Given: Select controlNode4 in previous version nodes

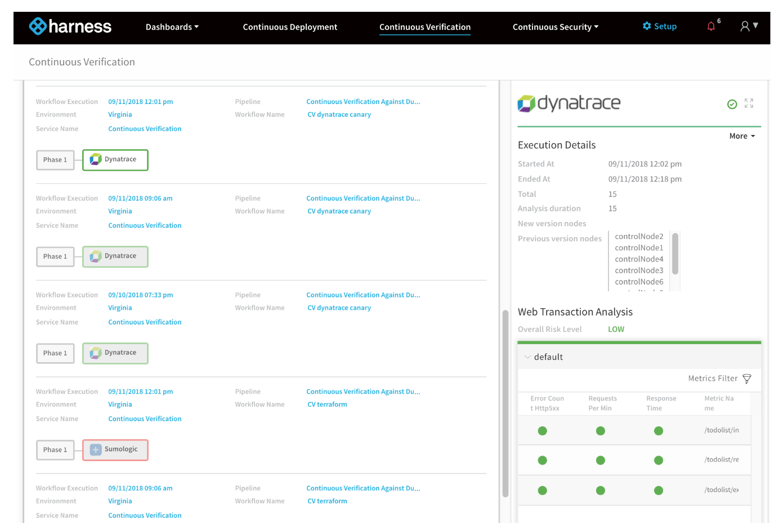Looking at the screenshot, I should [x=639, y=259].
